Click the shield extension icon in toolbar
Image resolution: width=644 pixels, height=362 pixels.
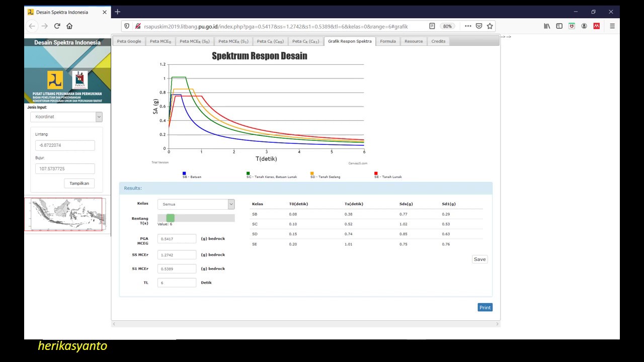(x=572, y=26)
